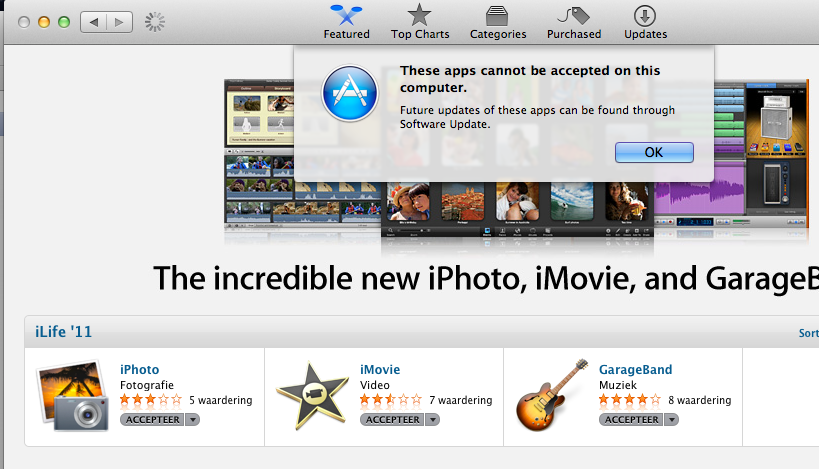Image resolution: width=819 pixels, height=469 pixels.
Task: Open the Purchased section
Action: click(574, 22)
